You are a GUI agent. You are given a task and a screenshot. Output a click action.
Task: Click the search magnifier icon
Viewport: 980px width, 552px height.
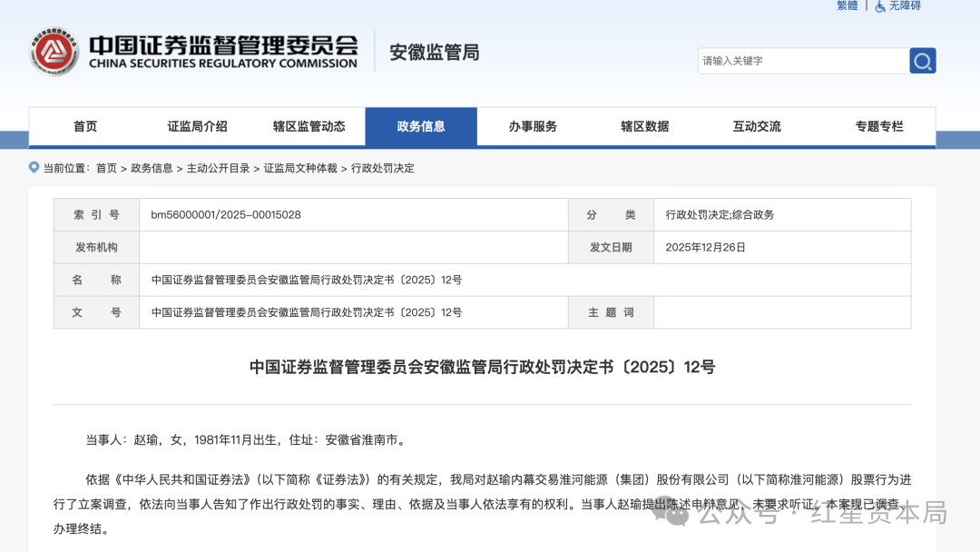(x=922, y=61)
